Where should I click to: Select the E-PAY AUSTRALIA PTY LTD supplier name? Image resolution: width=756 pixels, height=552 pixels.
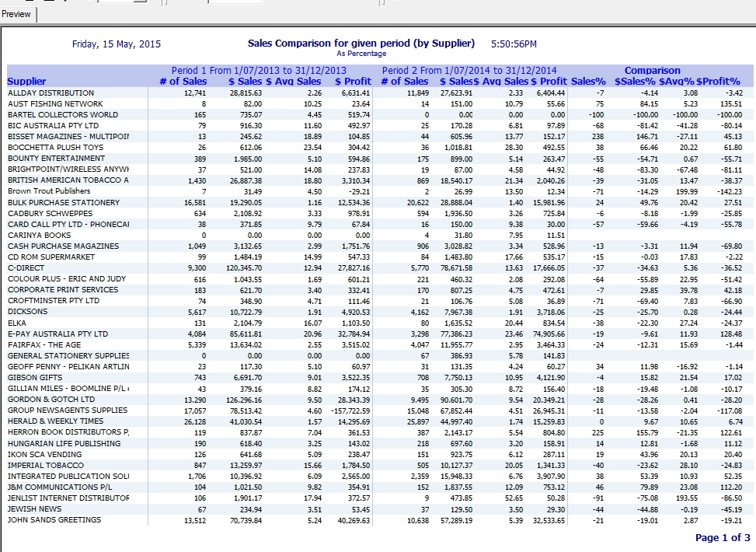pos(57,334)
